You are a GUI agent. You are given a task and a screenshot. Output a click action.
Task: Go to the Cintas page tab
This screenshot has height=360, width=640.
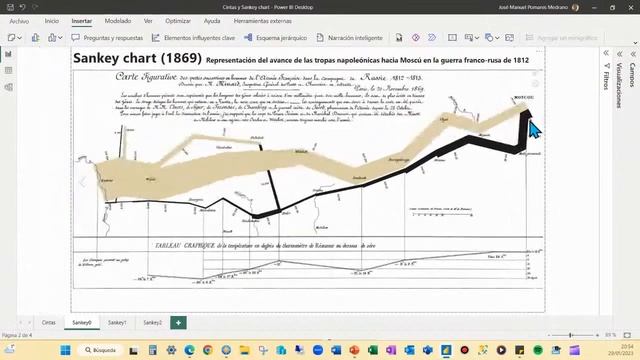(x=49, y=322)
